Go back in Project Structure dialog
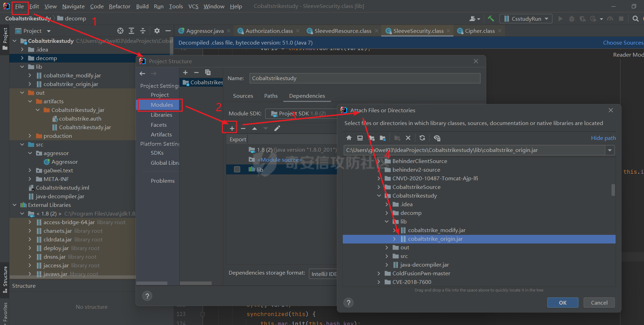Image resolution: width=644 pixels, height=325 pixels. (142, 74)
